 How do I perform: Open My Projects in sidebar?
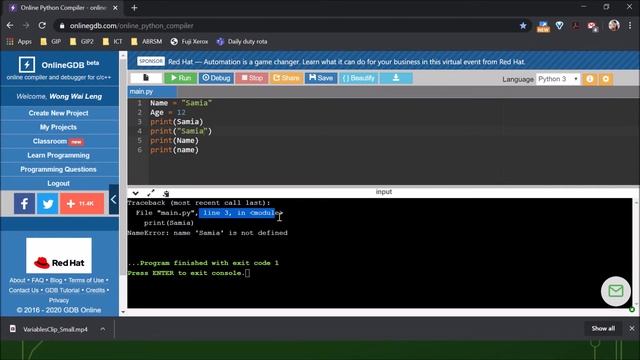coord(58,127)
